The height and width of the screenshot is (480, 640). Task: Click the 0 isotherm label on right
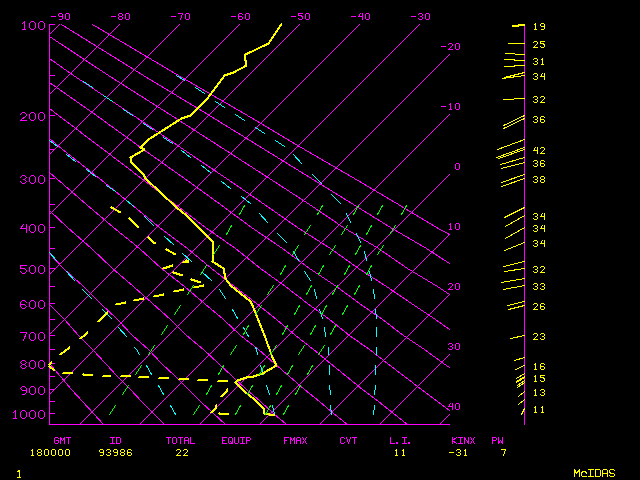point(456,167)
